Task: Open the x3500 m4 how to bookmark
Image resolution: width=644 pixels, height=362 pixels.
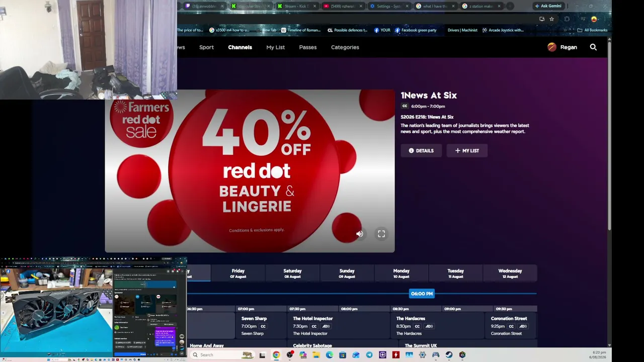Action: click(229, 30)
